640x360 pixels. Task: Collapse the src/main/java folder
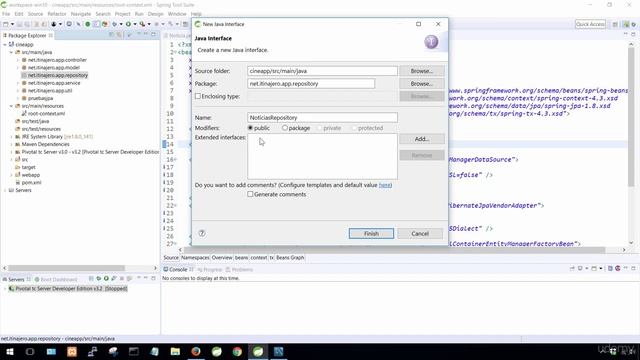(11, 52)
